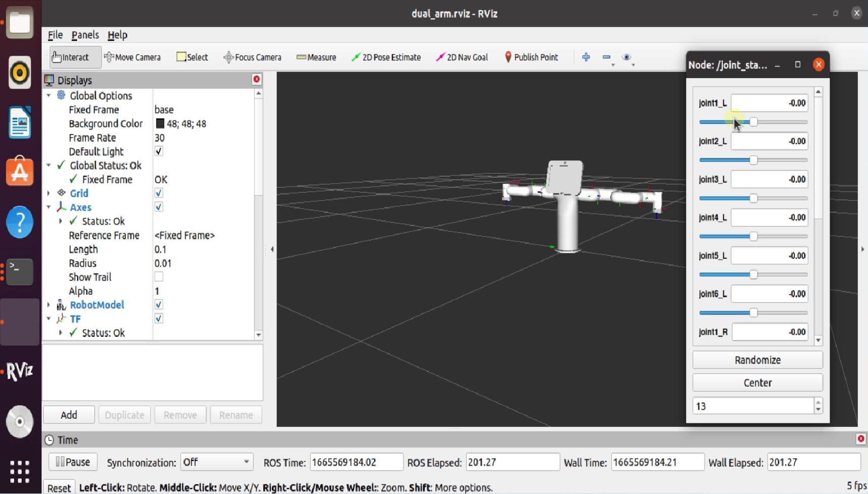Activate the Publish Point tool

coord(531,57)
